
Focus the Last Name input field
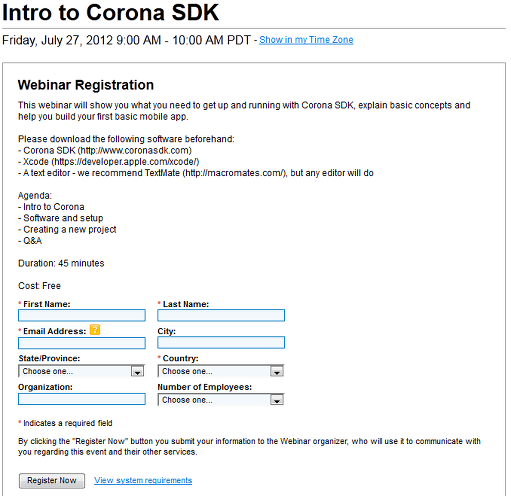point(221,315)
